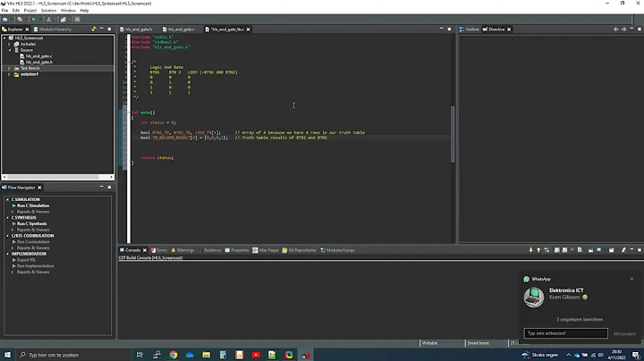Collapse the C/RTL COSIMULATION section
Image resolution: width=644 pixels, height=361 pixels.
pyautogui.click(x=7, y=236)
